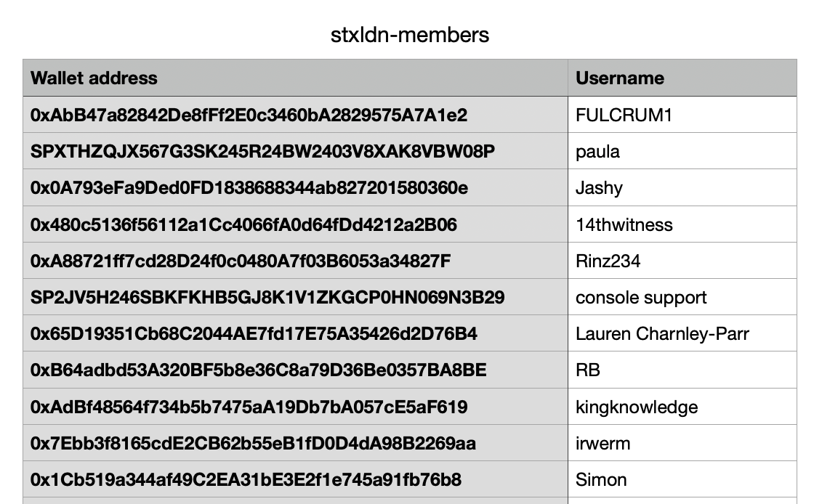Click the Simon username cell
The image size is (830, 504).
point(601,480)
